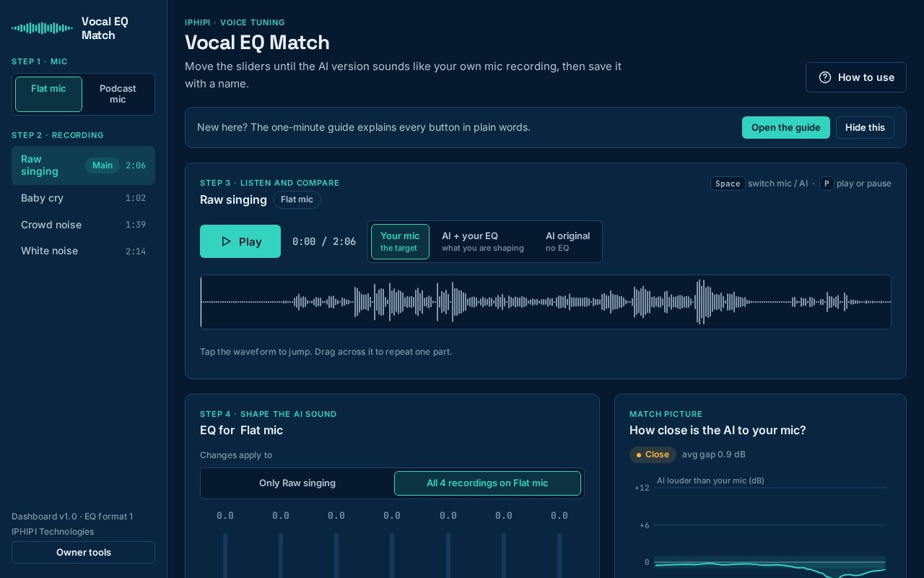The height and width of the screenshot is (578, 924).
Task: Click the Space keyboard shortcut hint
Action: point(728,184)
